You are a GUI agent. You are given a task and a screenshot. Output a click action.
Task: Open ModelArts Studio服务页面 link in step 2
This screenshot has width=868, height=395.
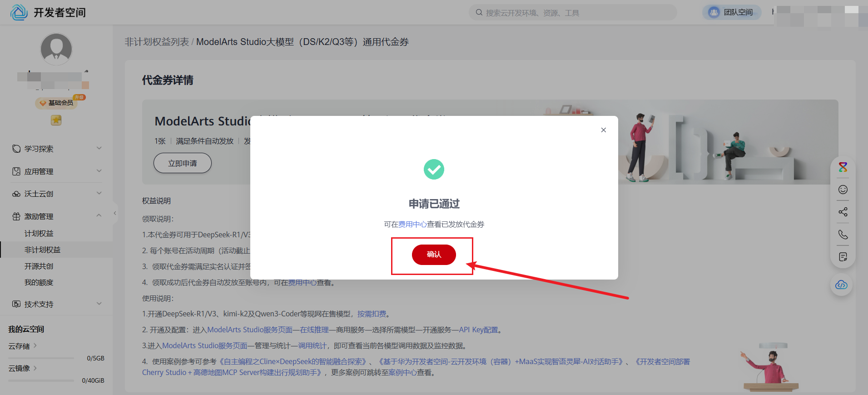click(x=250, y=330)
